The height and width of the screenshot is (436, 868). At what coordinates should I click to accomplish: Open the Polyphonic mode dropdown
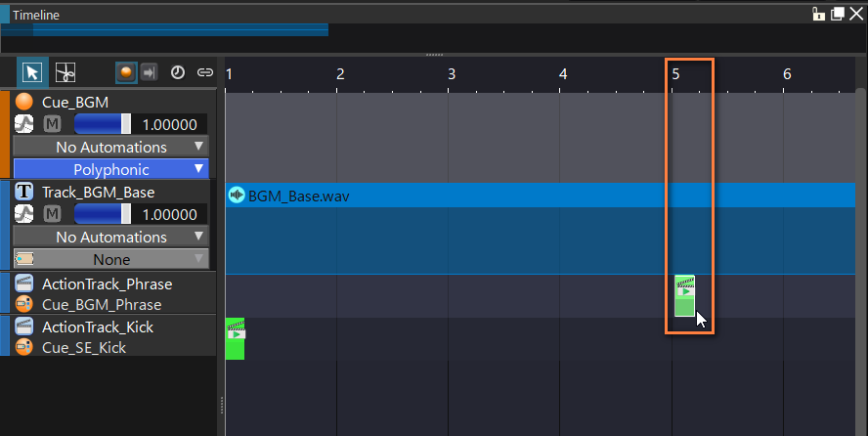tap(110, 169)
